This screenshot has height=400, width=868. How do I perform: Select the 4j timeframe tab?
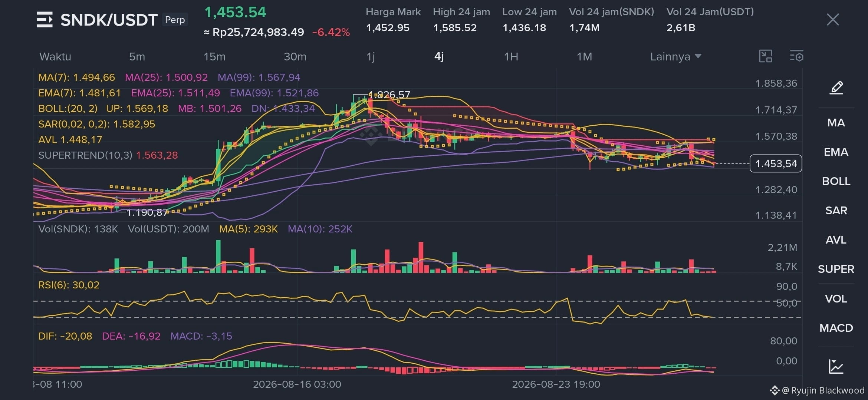coord(439,57)
